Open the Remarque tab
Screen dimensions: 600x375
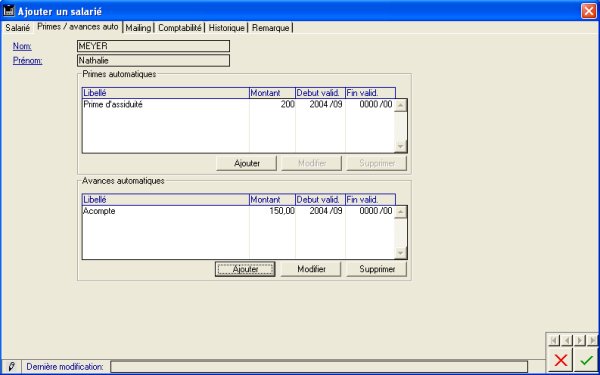[x=271, y=28]
